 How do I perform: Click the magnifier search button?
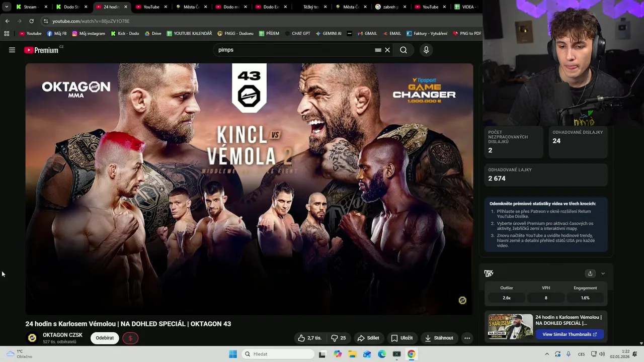coord(404,50)
